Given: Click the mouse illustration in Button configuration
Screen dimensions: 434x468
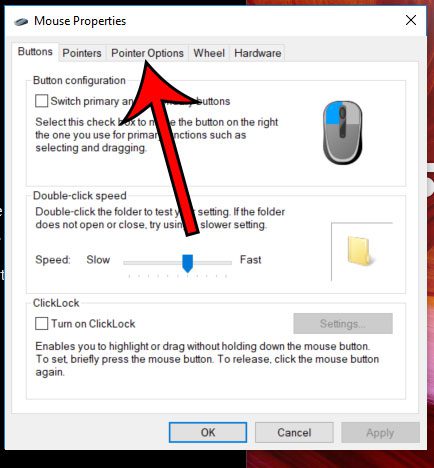Looking at the screenshot, I should 343,132.
